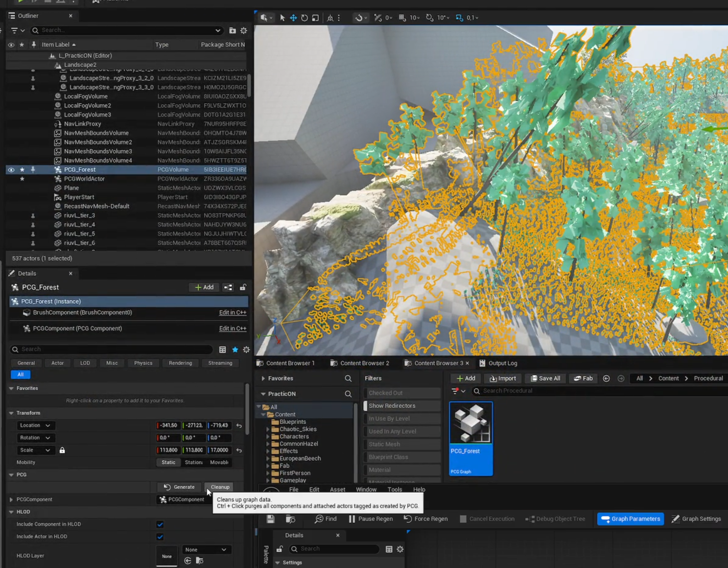
Task: Click Save All in content browser
Action: point(545,379)
